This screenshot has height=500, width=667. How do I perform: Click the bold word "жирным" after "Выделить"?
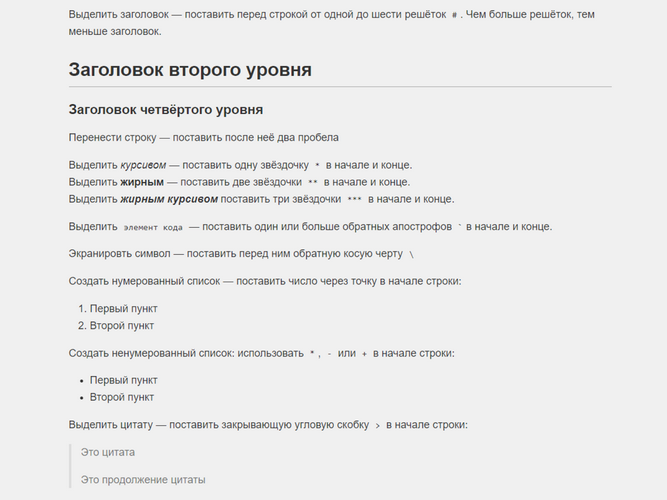pyautogui.click(x=142, y=182)
